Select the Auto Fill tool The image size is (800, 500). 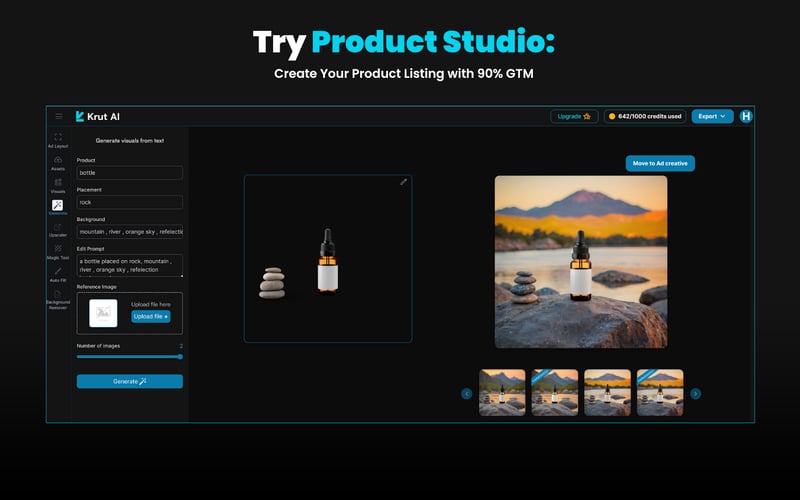click(58, 274)
